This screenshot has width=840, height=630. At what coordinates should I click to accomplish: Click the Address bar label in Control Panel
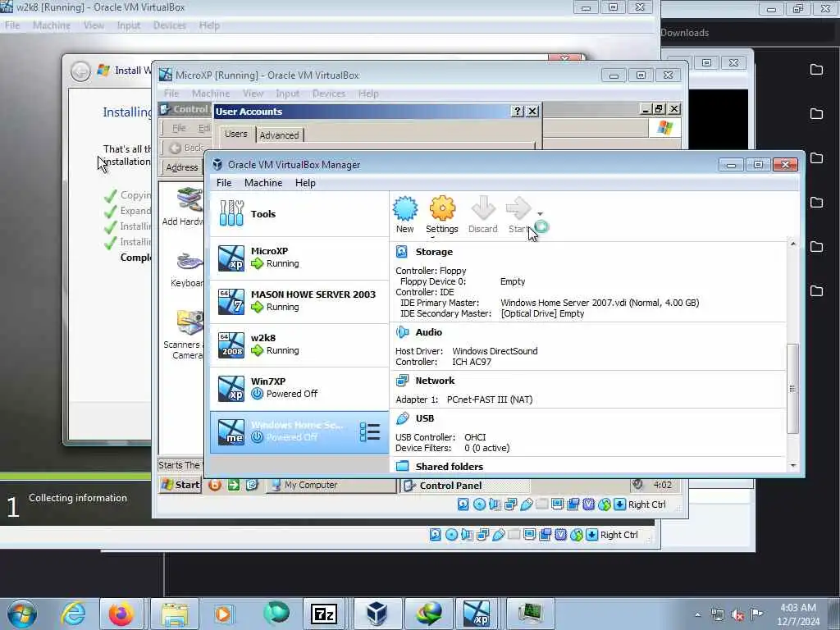[181, 167]
